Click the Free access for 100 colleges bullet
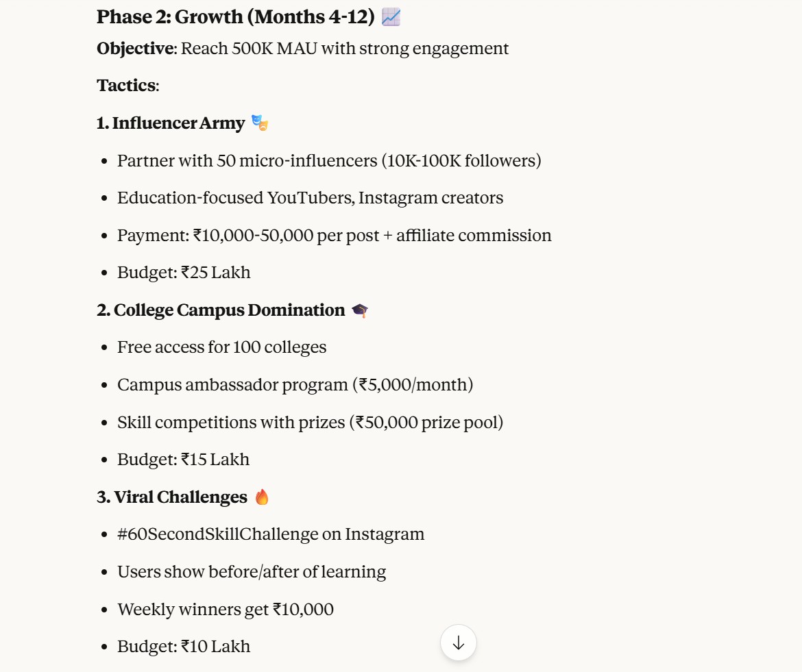Image resolution: width=802 pixels, height=672 pixels. tap(221, 347)
